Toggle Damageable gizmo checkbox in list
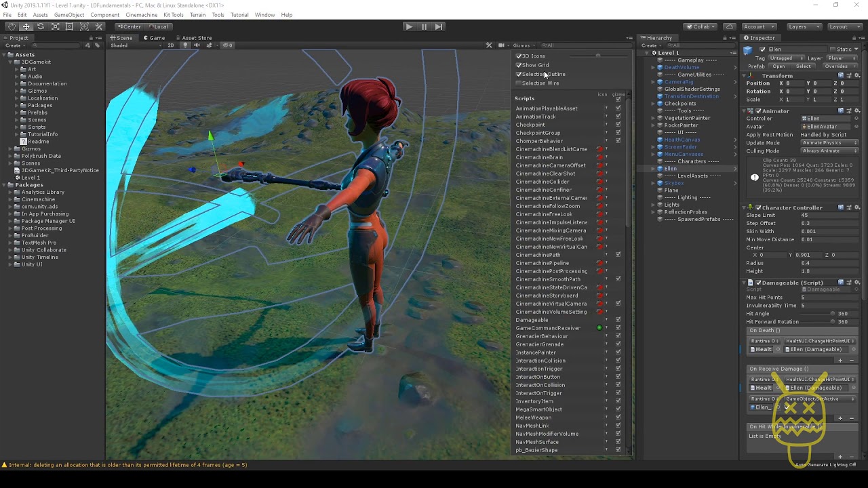Screen dimensions: 868x488 pos(618,320)
